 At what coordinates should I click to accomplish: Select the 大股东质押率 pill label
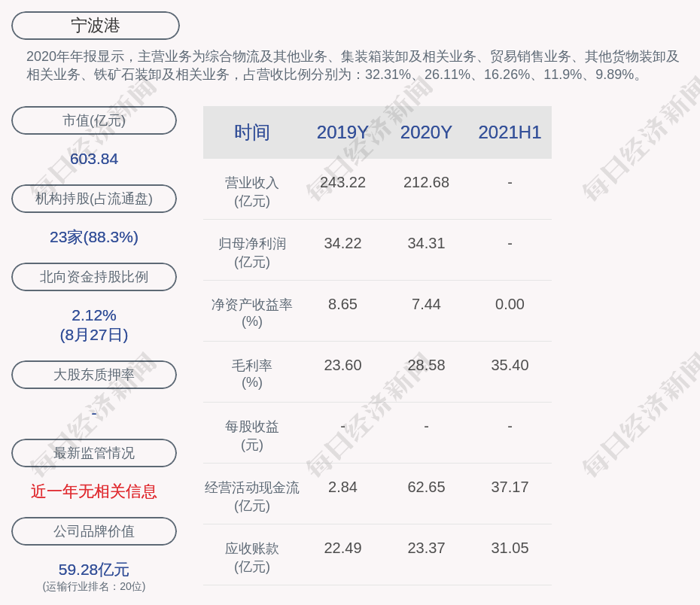(x=94, y=375)
